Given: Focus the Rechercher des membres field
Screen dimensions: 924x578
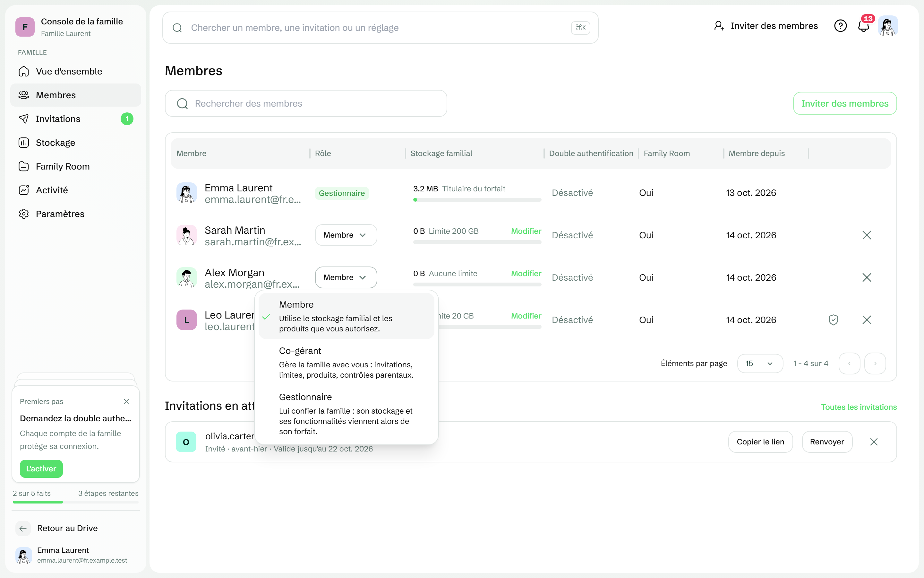Looking at the screenshot, I should [306, 104].
